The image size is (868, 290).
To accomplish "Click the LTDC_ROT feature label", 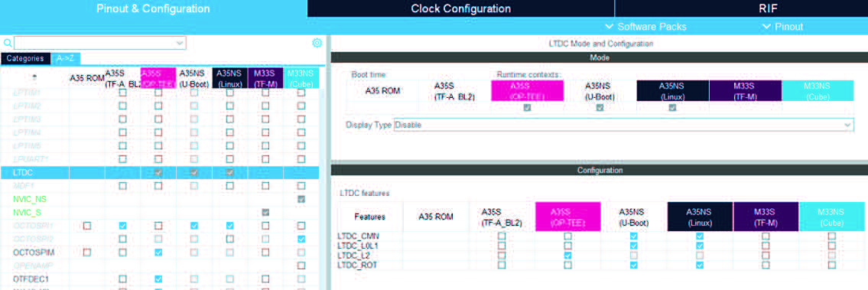I will point(357,266).
